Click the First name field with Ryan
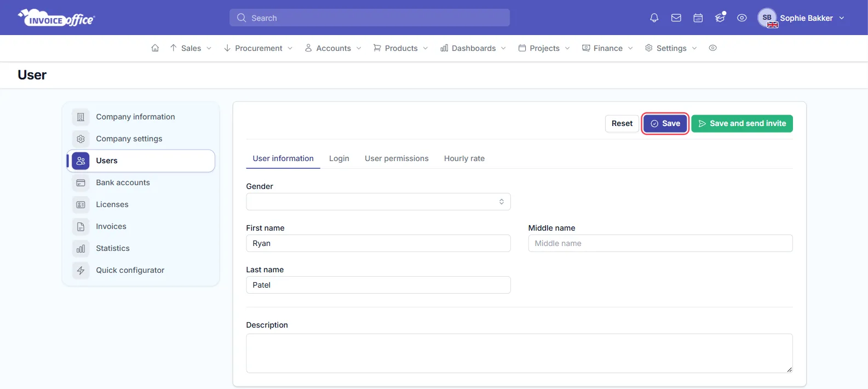Image resolution: width=868 pixels, height=389 pixels. point(378,243)
